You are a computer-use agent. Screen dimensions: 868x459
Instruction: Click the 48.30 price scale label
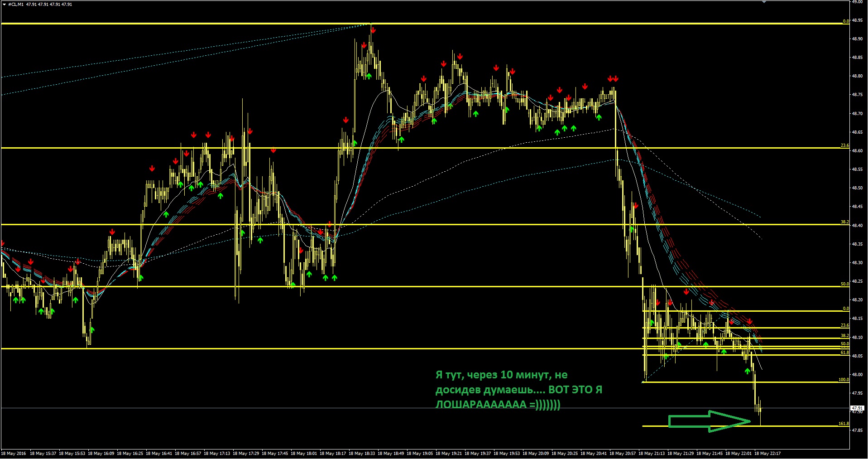857,263
